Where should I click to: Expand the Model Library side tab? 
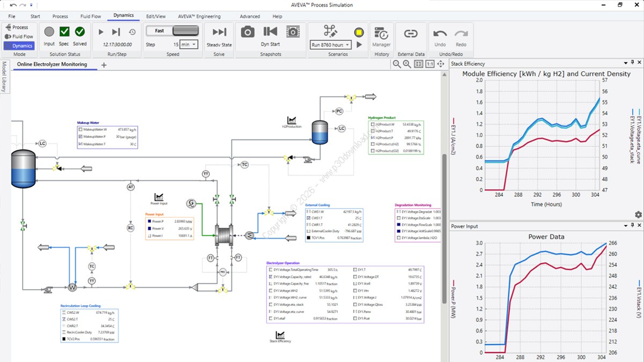pyautogui.click(x=4, y=77)
